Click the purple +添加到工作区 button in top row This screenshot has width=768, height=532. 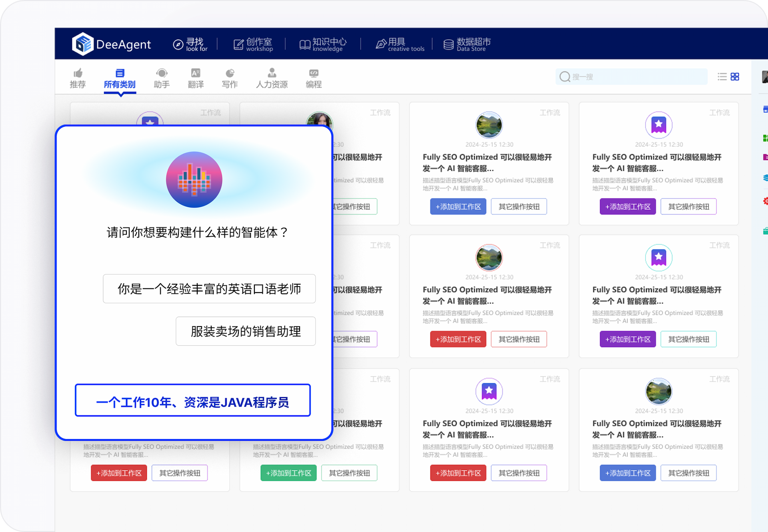tap(628, 207)
